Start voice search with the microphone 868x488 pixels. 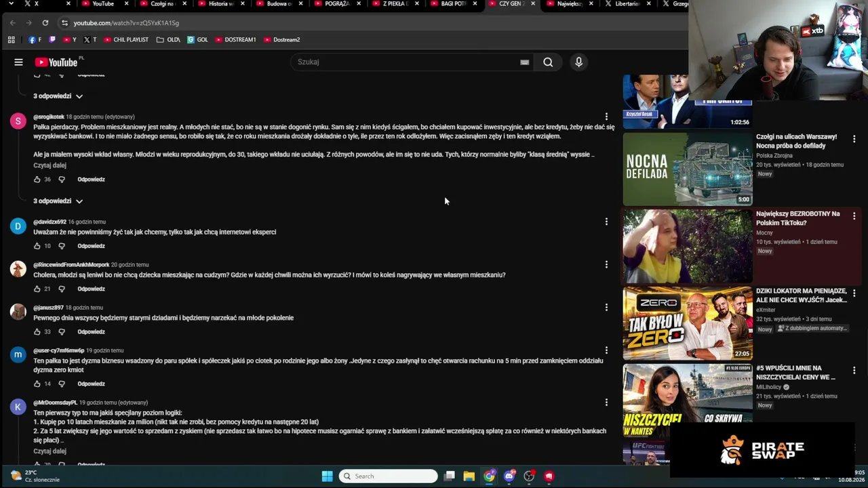pos(578,62)
